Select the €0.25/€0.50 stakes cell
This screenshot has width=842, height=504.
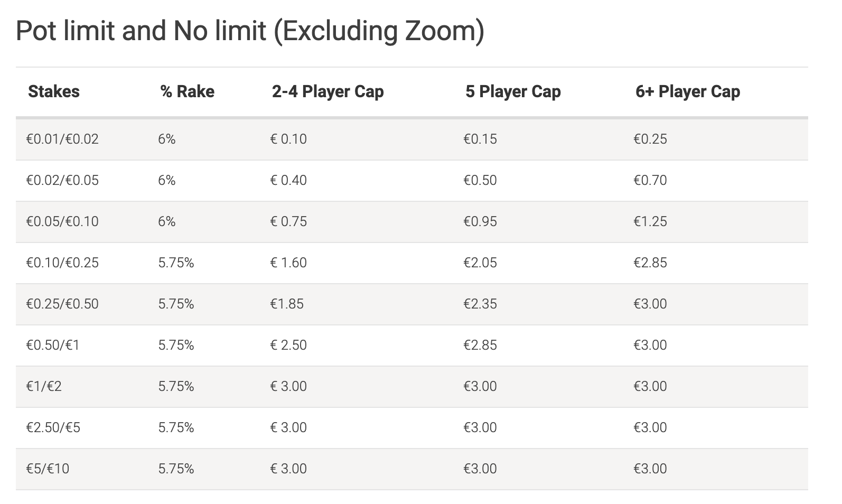point(62,304)
